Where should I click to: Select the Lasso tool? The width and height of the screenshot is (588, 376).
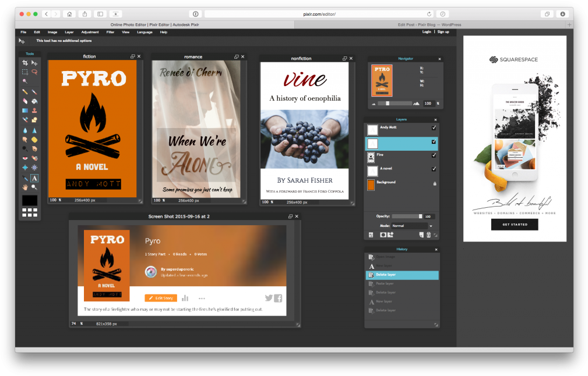(34, 72)
